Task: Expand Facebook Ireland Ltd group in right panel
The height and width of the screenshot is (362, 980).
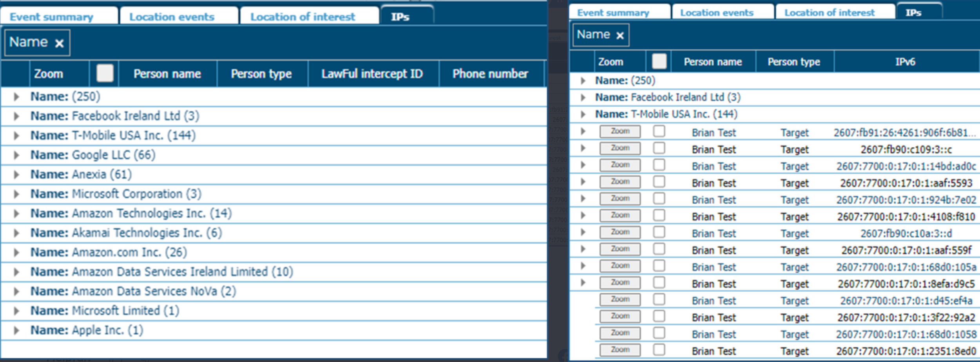Action: [x=583, y=98]
